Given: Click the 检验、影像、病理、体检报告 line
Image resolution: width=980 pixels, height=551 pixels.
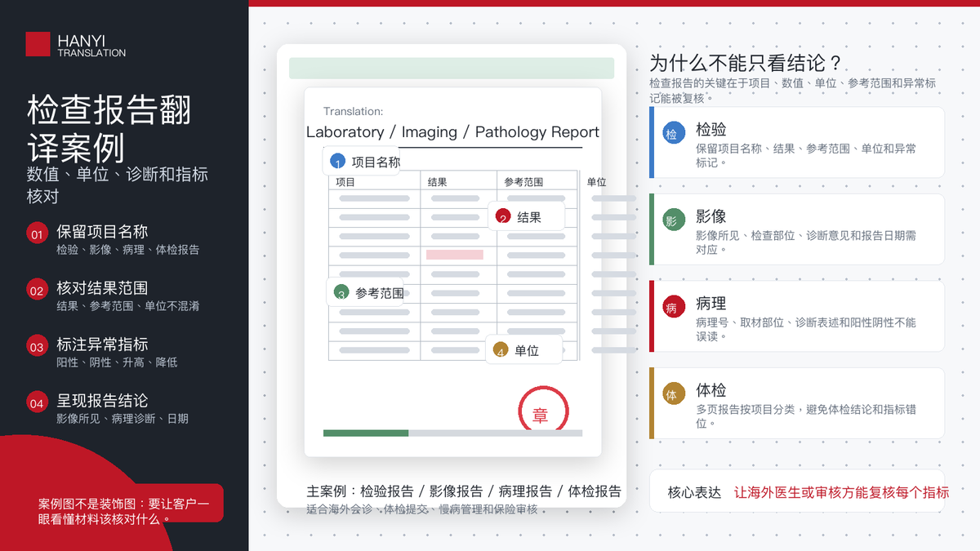Looking at the screenshot, I should (x=127, y=250).
